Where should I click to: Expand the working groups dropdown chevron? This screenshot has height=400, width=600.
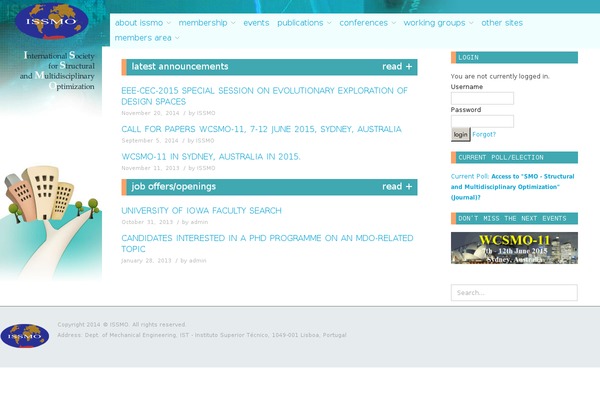(471, 23)
